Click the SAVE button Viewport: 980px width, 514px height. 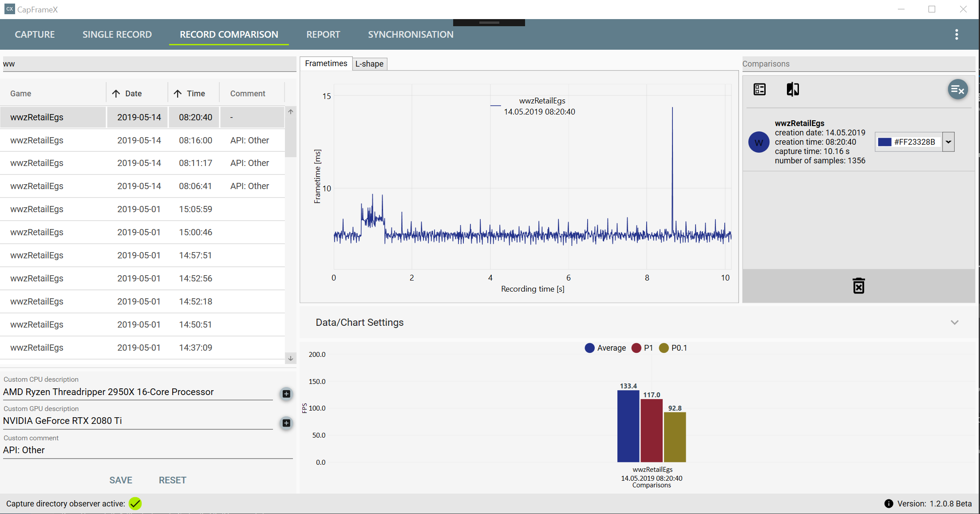[x=121, y=480]
